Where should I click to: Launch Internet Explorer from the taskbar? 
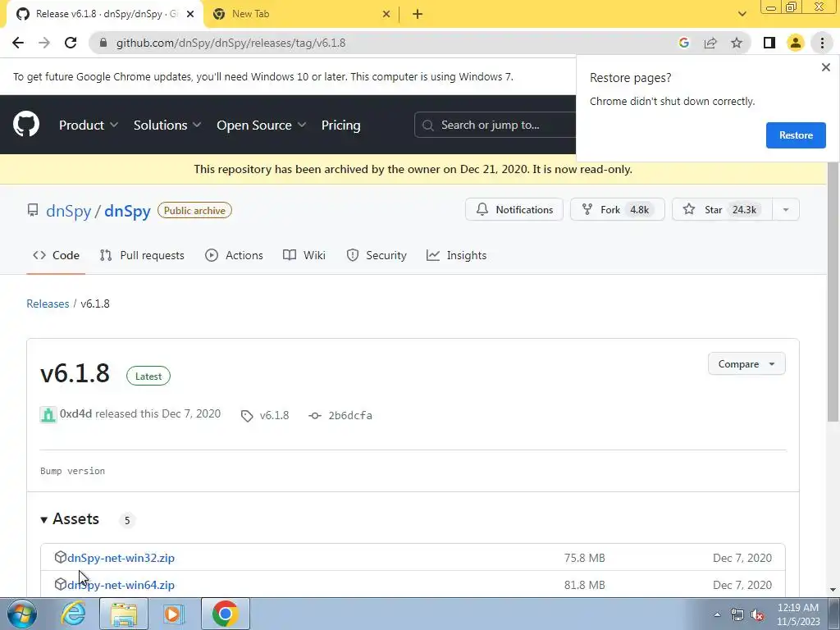coord(73,614)
